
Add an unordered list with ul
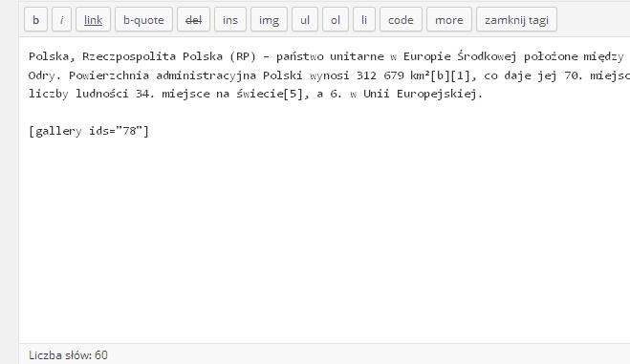[x=305, y=19]
